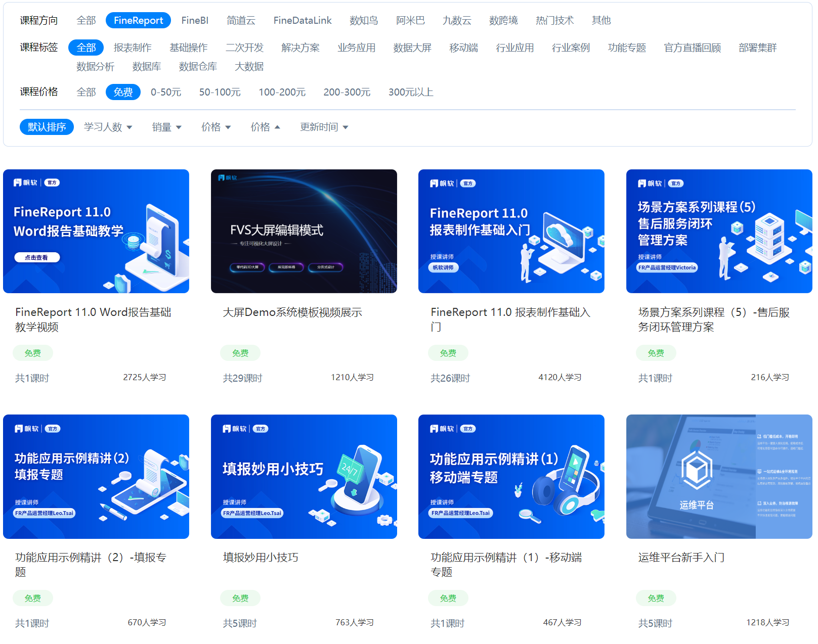
Task: Filter by 数跨境 direction
Action: coord(503,20)
